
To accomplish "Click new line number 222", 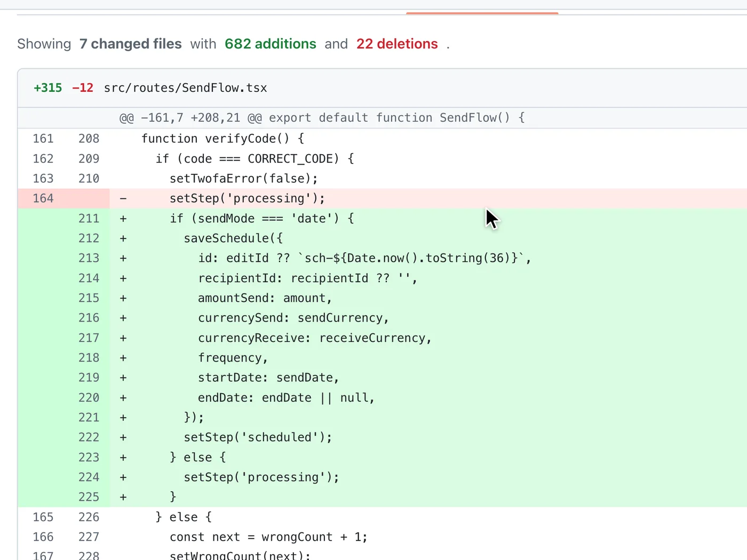I will (x=89, y=437).
